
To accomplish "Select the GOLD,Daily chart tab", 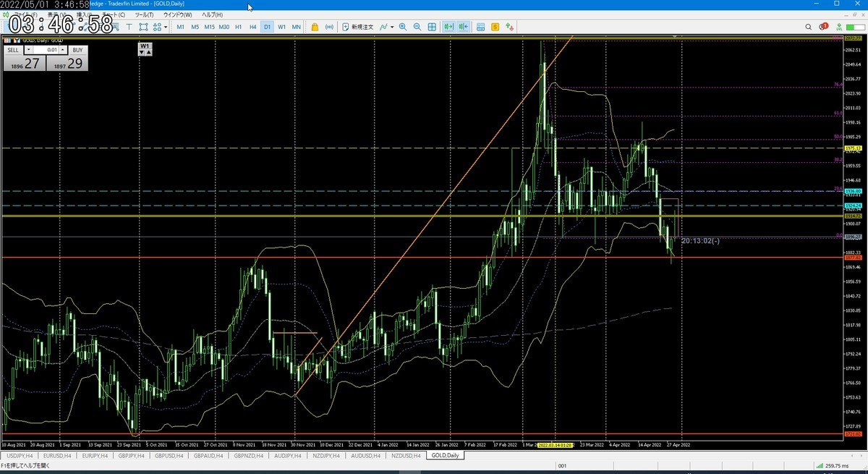I will coord(444,455).
